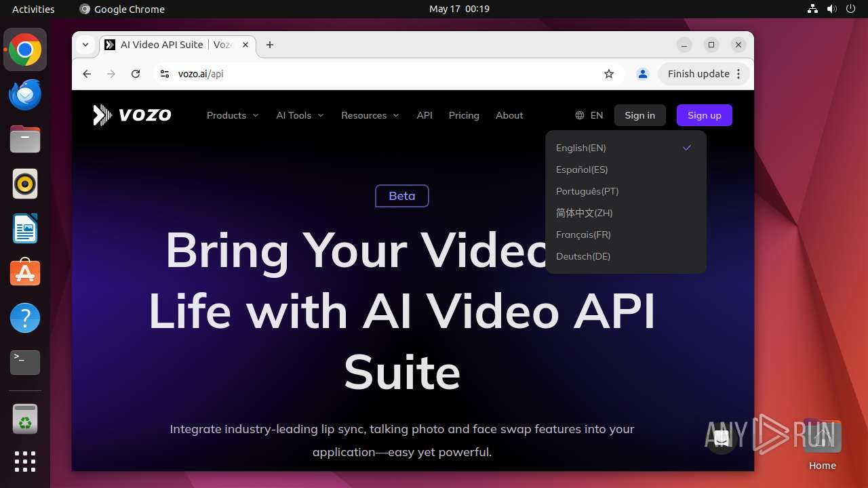Select Português(PT) language
This screenshot has height=488, width=868.
(x=625, y=191)
